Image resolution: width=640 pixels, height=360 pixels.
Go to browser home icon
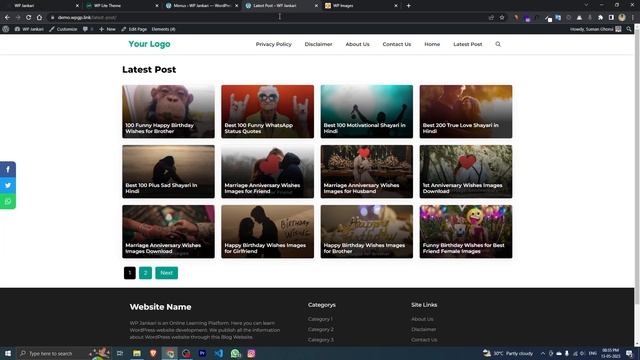click(x=39, y=18)
